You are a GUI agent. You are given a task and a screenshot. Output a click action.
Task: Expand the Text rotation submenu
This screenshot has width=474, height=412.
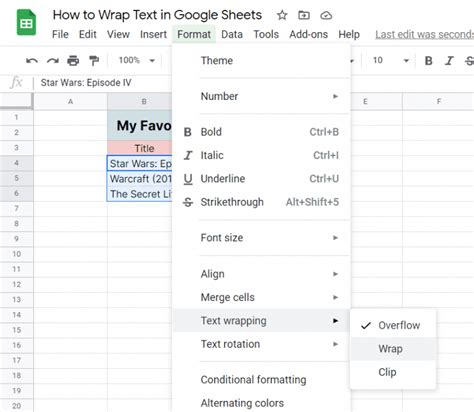(261, 344)
